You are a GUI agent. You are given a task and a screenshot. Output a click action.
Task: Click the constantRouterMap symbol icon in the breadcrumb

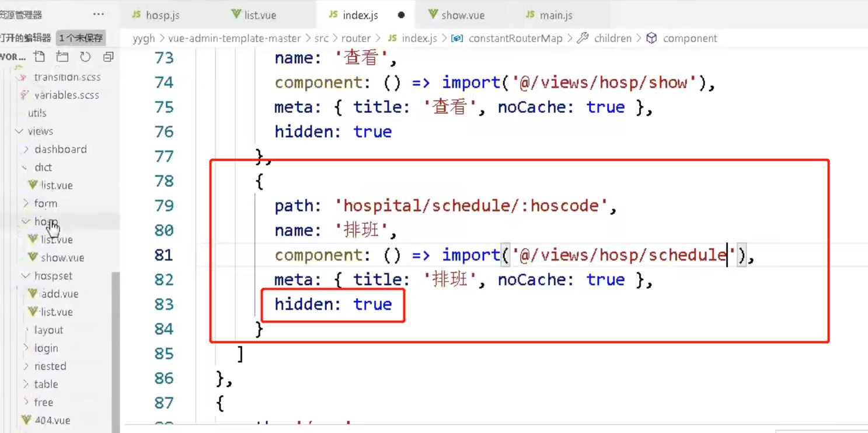pos(457,38)
